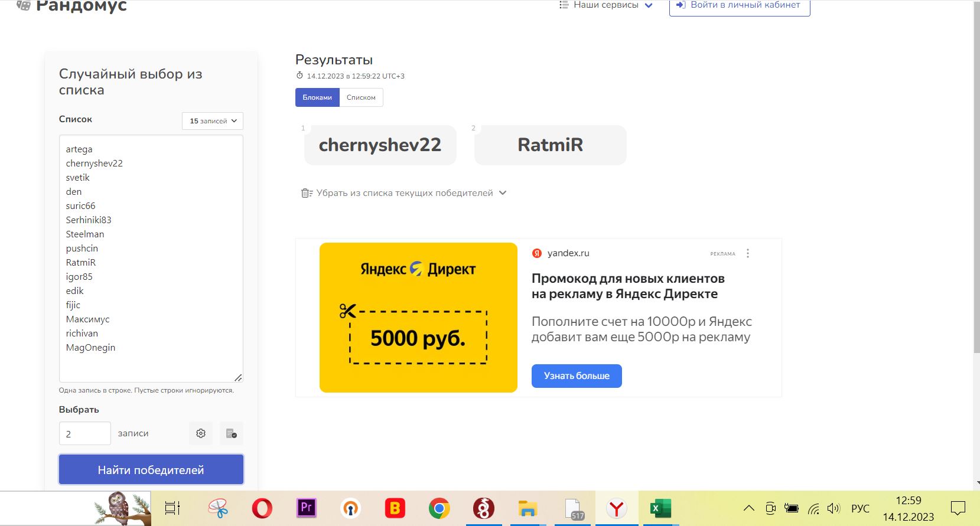
Task: Switch results view to Списком
Action: (361, 97)
